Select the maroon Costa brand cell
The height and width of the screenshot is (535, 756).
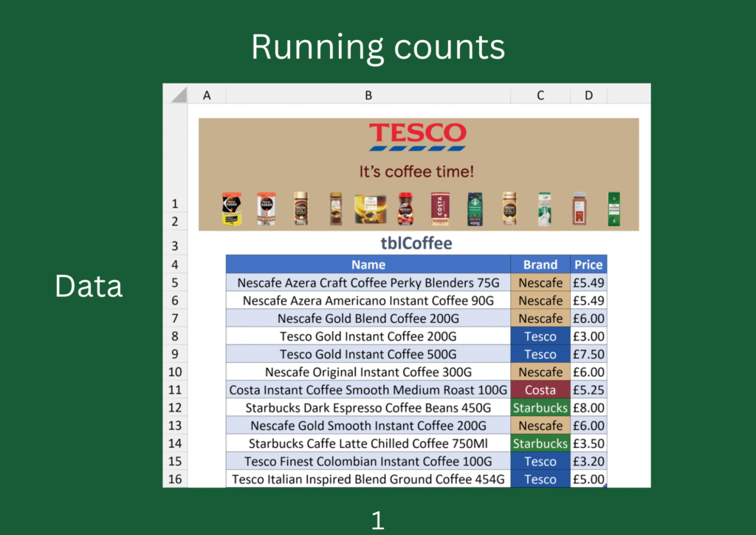tap(540, 390)
